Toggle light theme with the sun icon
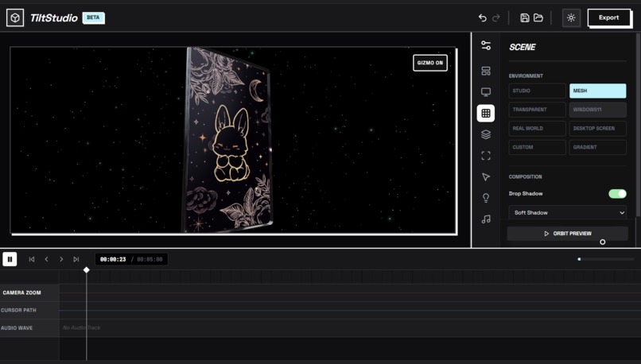Image resolution: width=641 pixels, height=364 pixels. (571, 18)
